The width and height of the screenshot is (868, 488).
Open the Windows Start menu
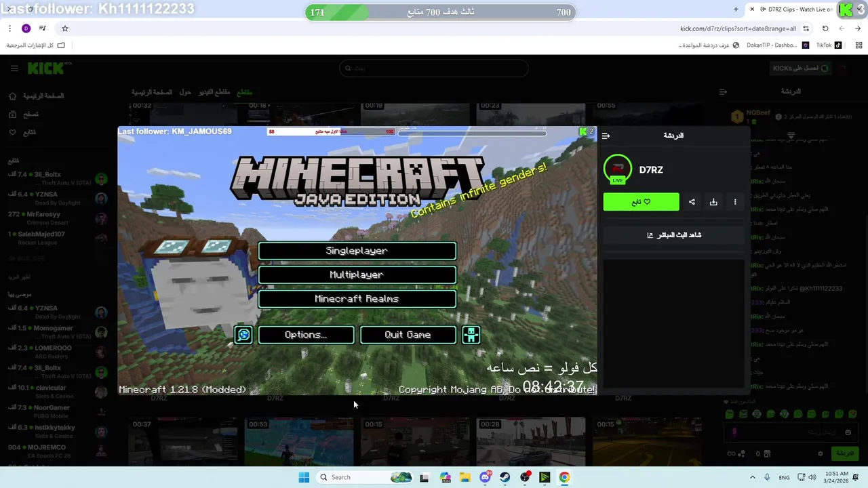304,477
